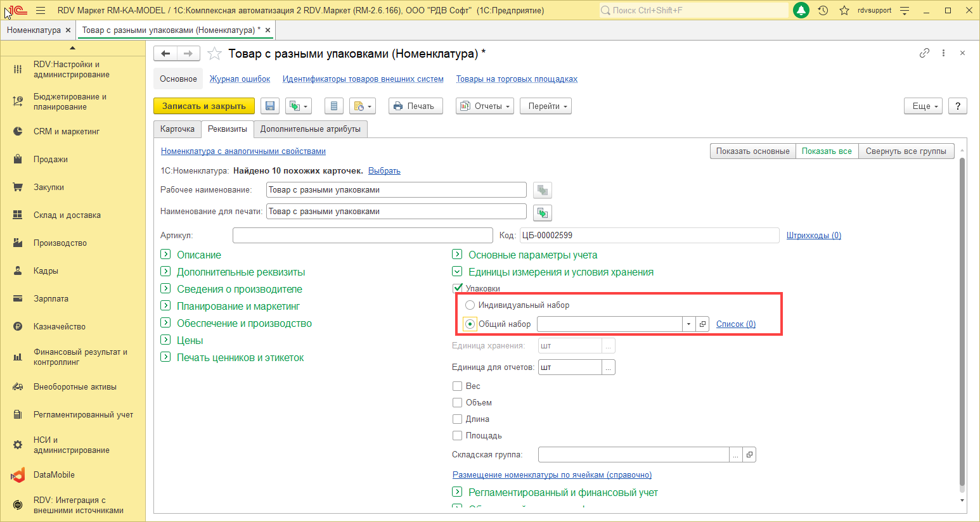
Task: Click the back arrow navigation button
Action: 165,54
